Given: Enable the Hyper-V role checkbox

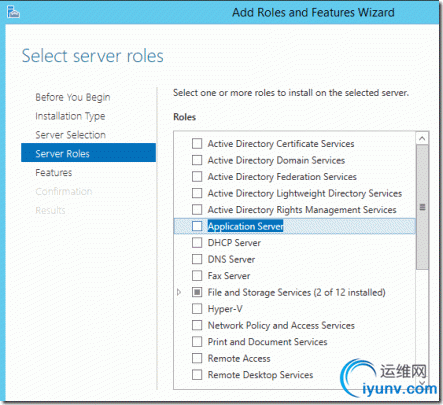Looking at the screenshot, I should tap(197, 309).
